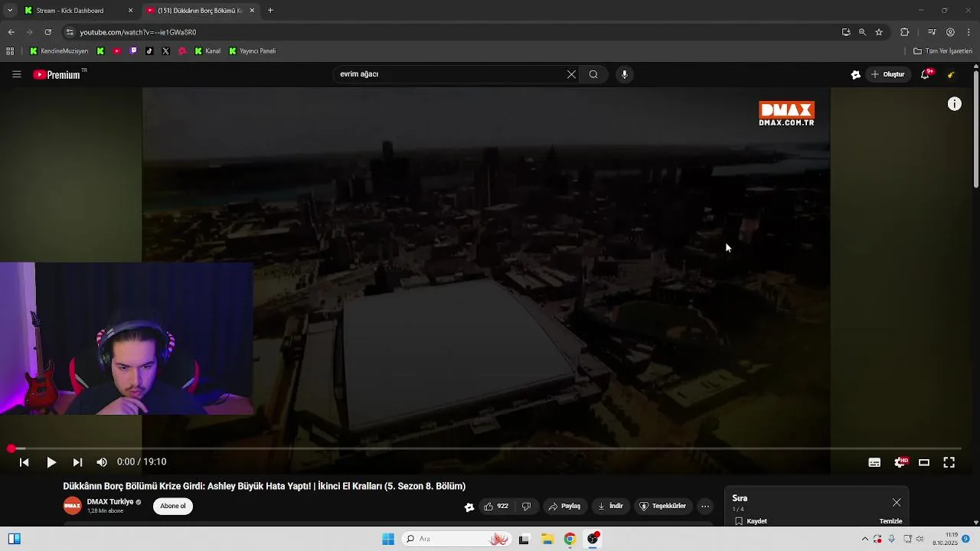
Task: Enter fullscreen mode
Action: pos(949,462)
